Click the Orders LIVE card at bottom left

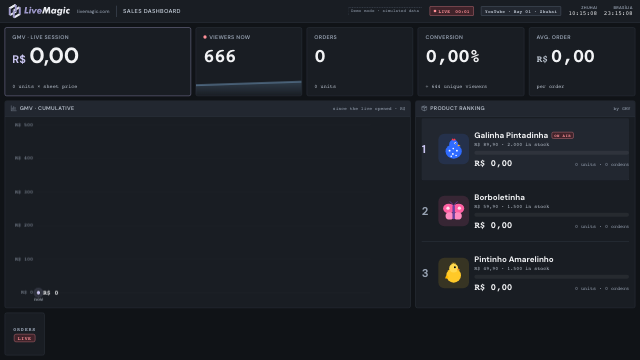pos(24,334)
